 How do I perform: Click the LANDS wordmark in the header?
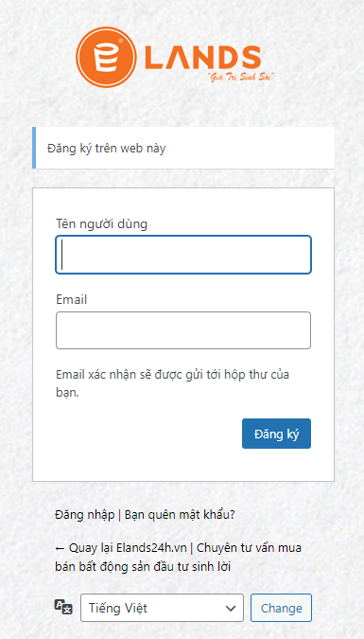coord(202,57)
